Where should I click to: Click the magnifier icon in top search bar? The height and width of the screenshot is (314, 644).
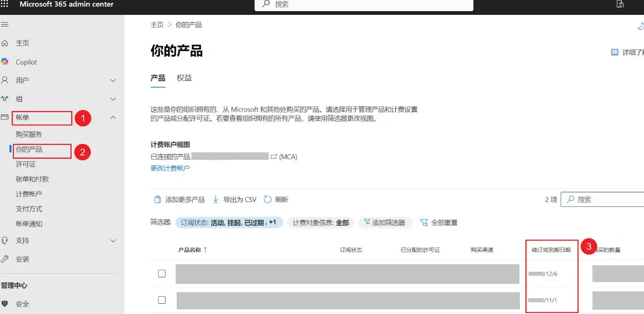point(266,4)
